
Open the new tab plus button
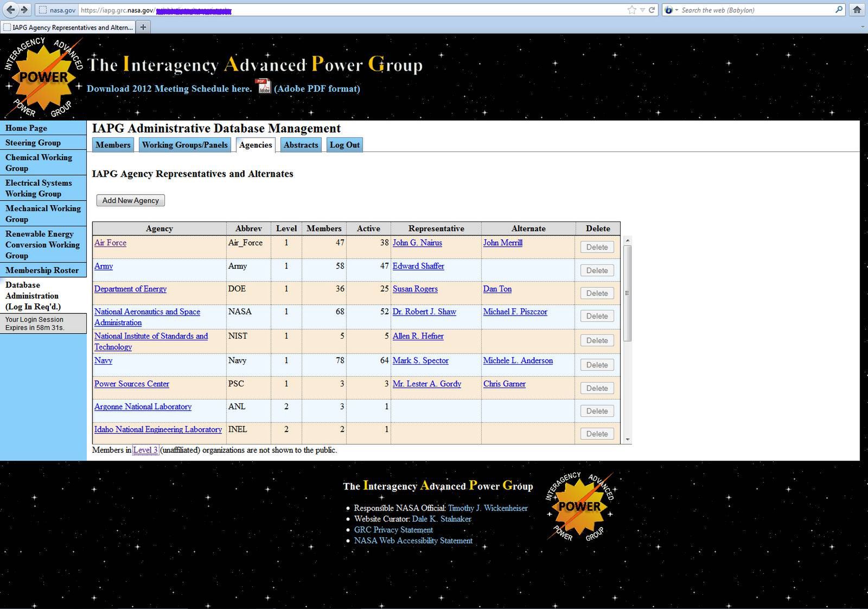tap(143, 27)
